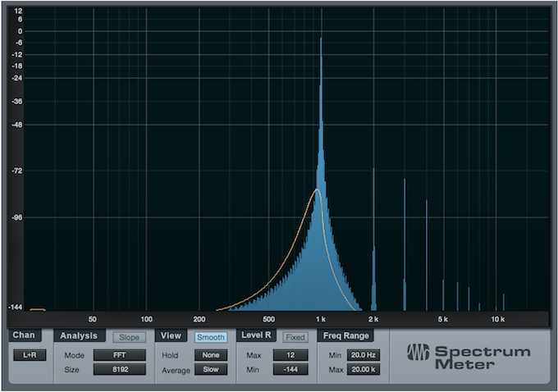Screen dimensions: 558x392
Task: Toggle the Smooth view button
Action: pos(211,337)
